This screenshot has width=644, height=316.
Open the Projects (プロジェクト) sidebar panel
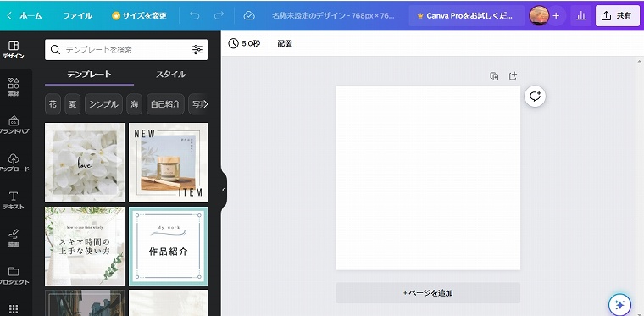point(14,276)
